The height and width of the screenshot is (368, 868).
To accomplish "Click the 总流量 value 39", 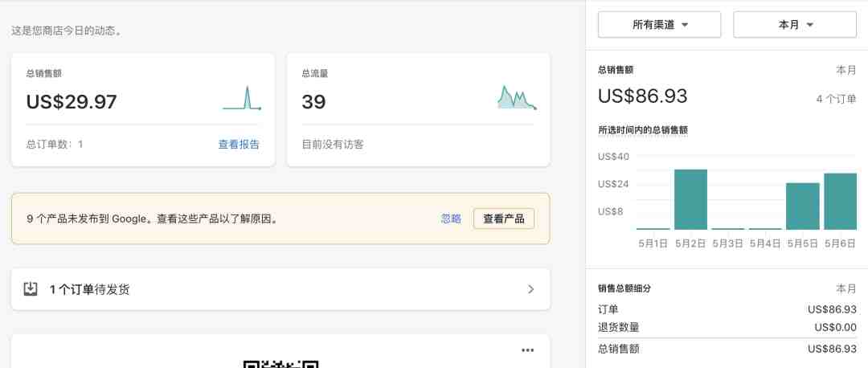I will pos(313,102).
